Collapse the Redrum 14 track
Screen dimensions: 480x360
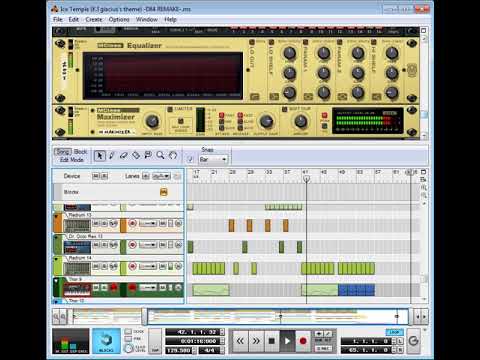[56, 259]
